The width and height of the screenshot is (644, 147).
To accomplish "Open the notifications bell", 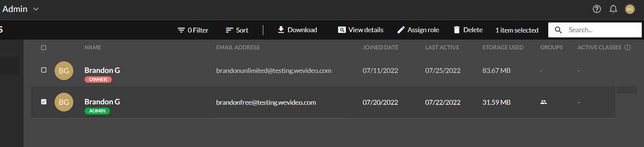I will (613, 9).
